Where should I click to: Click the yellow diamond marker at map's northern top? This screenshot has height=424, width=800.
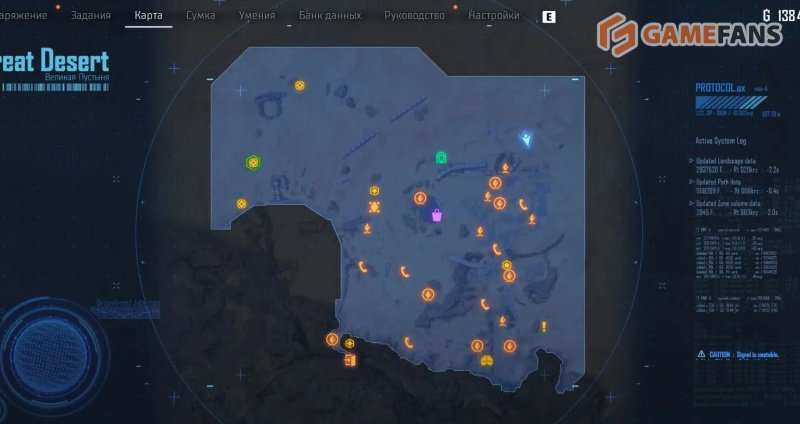pos(300,85)
